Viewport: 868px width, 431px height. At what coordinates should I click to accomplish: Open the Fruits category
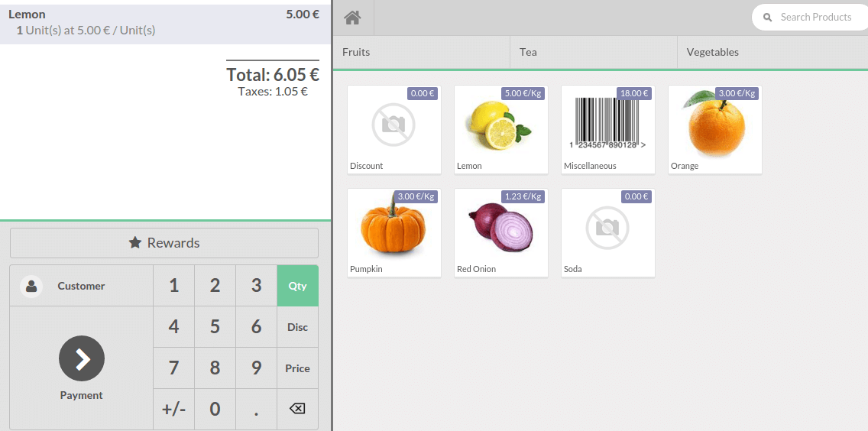421,52
